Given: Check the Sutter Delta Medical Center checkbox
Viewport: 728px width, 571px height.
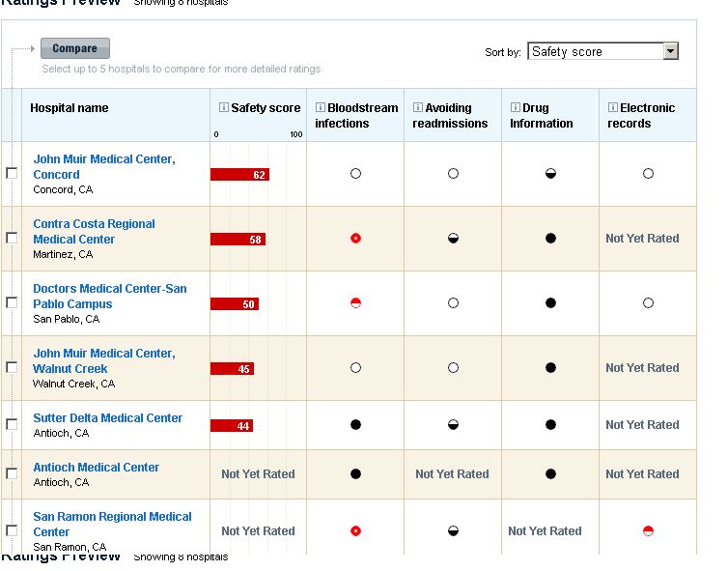Looking at the screenshot, I should (12, 424).
